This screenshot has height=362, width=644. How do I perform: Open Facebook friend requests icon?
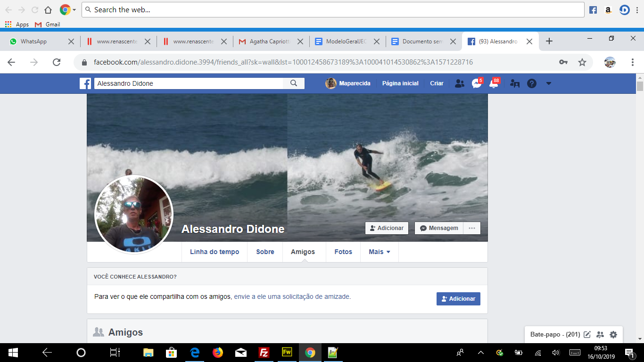(x=459, y=83)
